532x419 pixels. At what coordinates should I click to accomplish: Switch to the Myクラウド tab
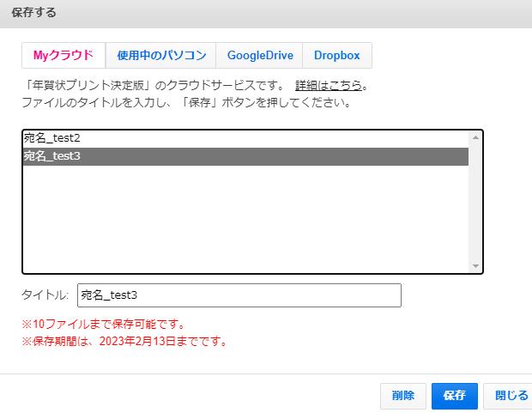point(63,56)
